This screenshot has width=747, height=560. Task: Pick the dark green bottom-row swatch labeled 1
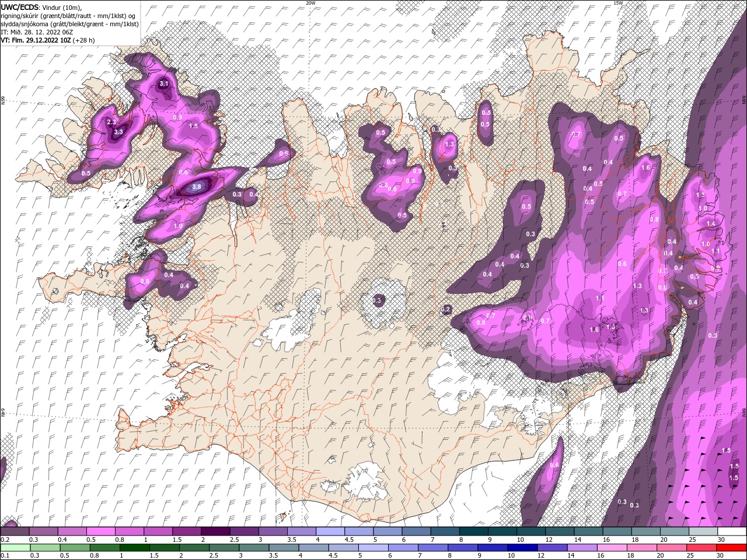pyautogui.click(x=135, y=548)
